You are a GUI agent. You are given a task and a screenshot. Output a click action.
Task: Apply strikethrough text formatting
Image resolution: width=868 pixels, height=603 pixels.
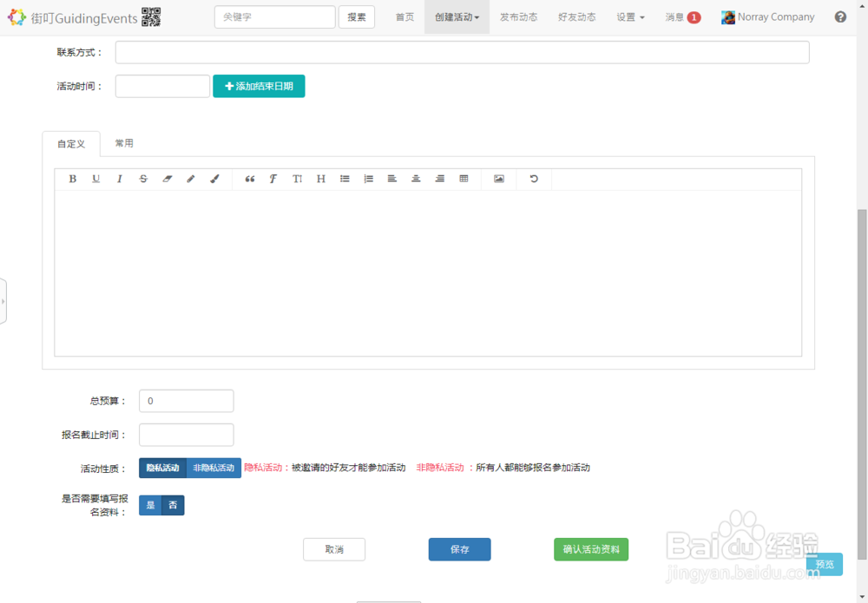tap(143, 179)
